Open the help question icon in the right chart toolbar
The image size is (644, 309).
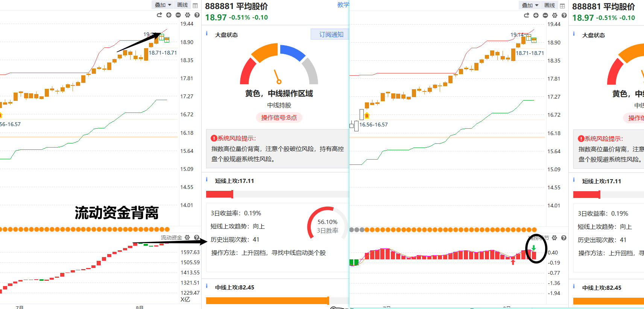pyautogui.click(x=564, y=15)
